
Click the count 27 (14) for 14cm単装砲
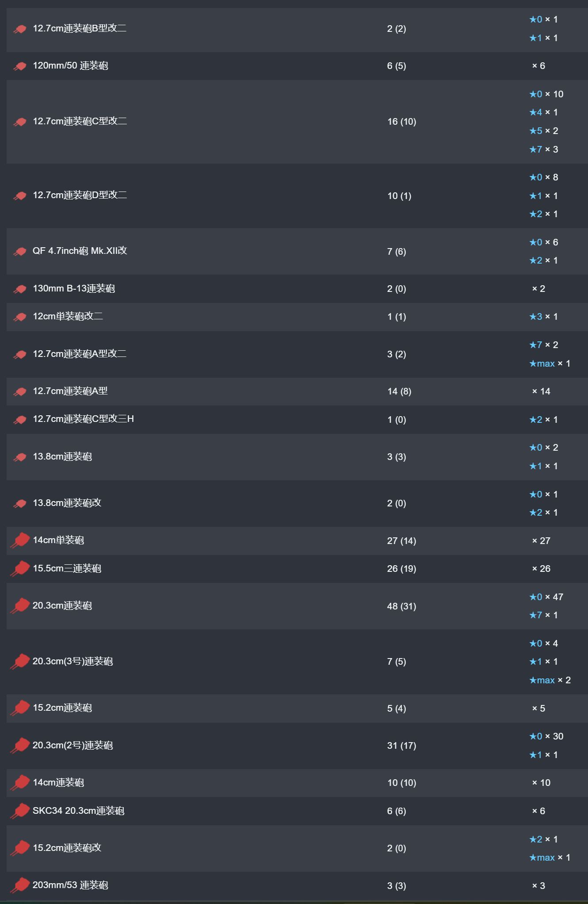click(x=401, y=541)
